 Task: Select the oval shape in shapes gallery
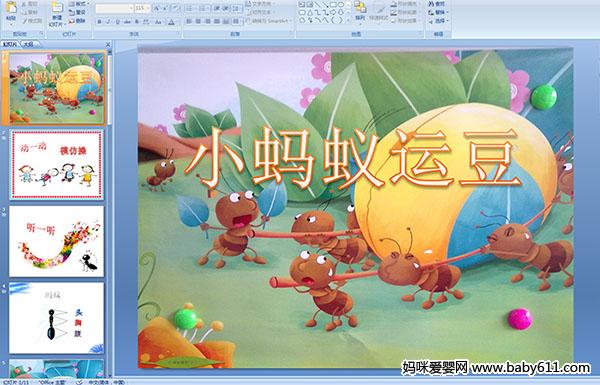(x=341, y=5)
